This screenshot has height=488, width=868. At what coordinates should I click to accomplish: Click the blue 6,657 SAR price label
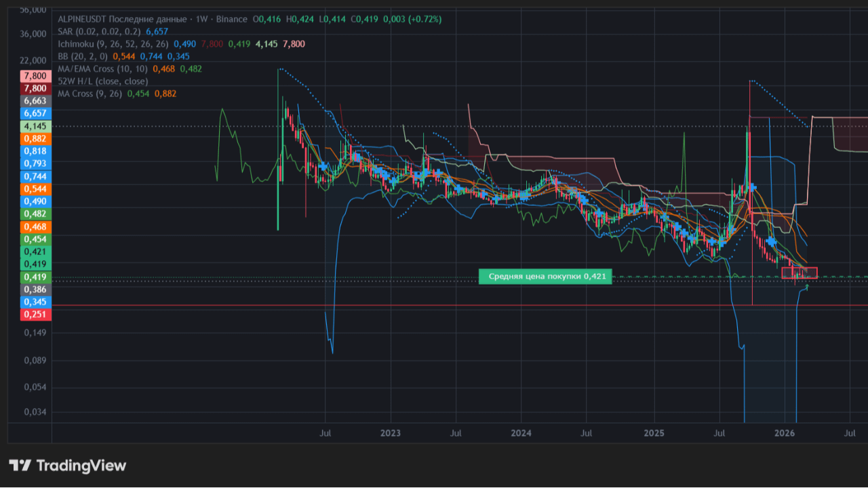pyautogui.click(x=35, y=113)
